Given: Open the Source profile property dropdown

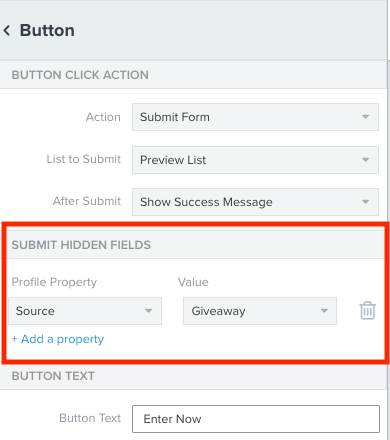Looking at the screenshot, I should tap(85, 311).
